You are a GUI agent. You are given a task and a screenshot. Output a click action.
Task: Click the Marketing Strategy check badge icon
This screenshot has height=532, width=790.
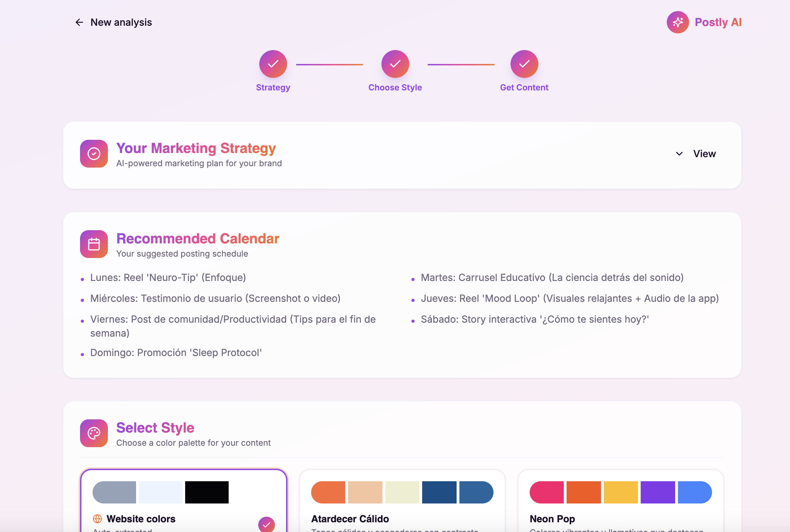[94, 153]
